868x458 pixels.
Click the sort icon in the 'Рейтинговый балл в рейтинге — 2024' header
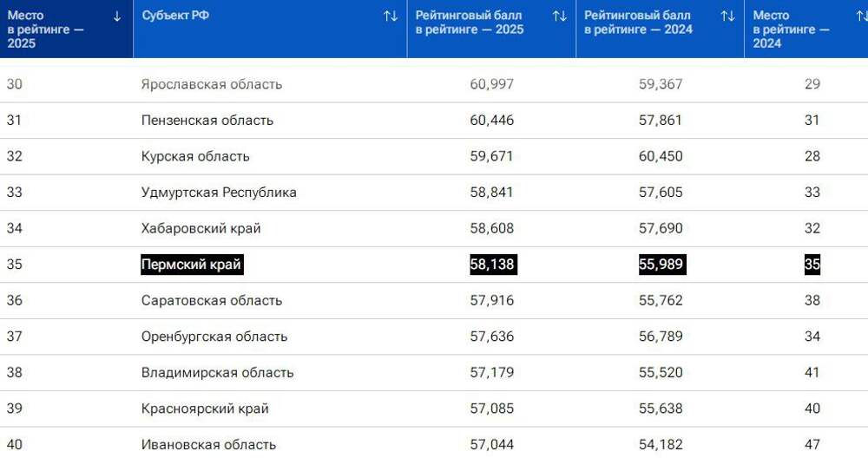click(x=727, y=16)
